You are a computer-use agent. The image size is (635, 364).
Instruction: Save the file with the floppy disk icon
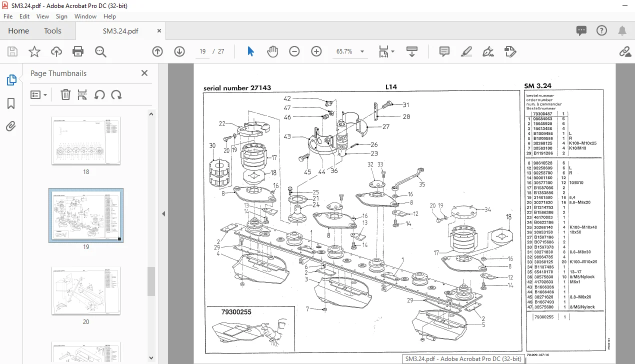pyautogui.click(x=12, y=51)
